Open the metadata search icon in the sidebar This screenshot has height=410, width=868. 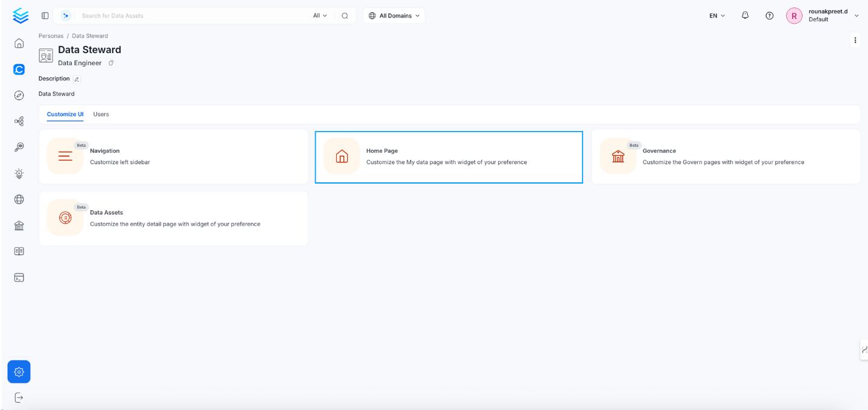point(19,147)
